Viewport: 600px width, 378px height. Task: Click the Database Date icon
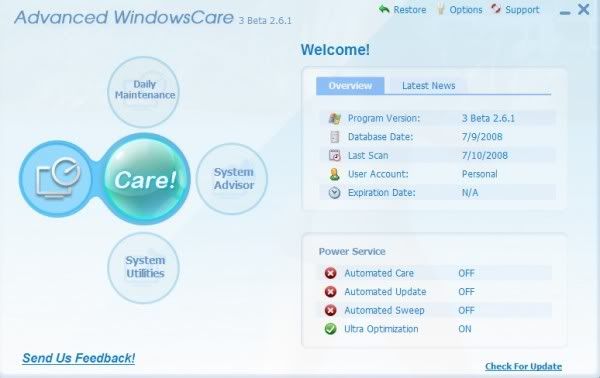(x=334, y=137)
